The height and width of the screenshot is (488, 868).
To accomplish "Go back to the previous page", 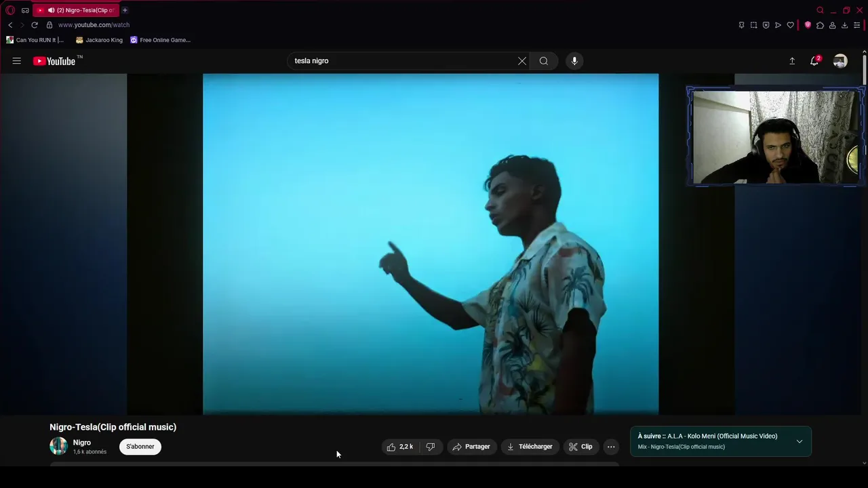I will click(10, 25).
